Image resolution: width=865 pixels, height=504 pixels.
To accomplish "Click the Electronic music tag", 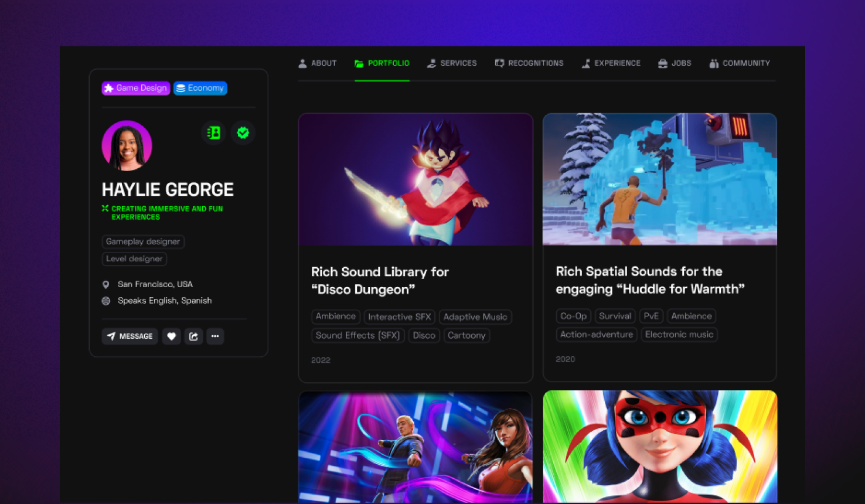I will pos(679,335).
